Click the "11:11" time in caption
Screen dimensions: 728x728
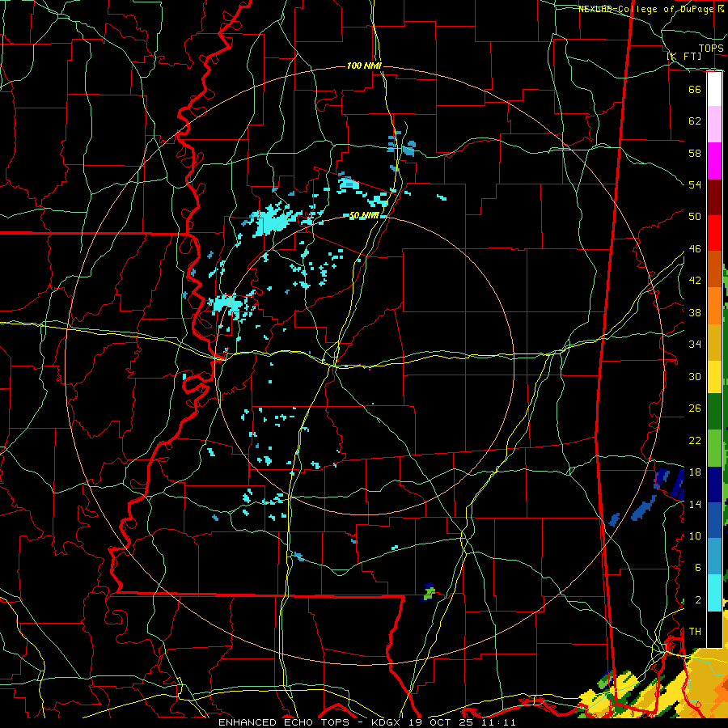498,722
